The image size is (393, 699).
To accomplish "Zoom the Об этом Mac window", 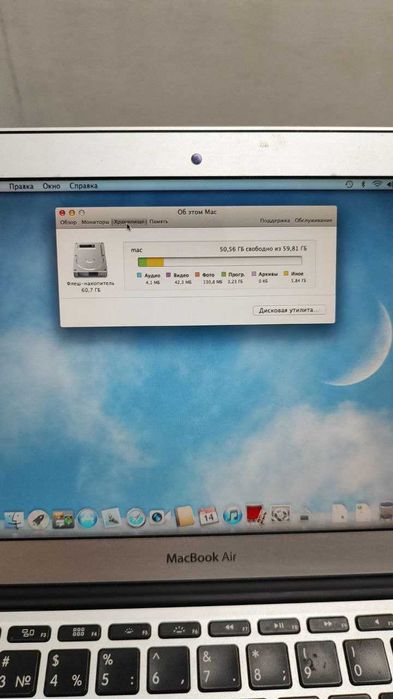I will (81, 213).
